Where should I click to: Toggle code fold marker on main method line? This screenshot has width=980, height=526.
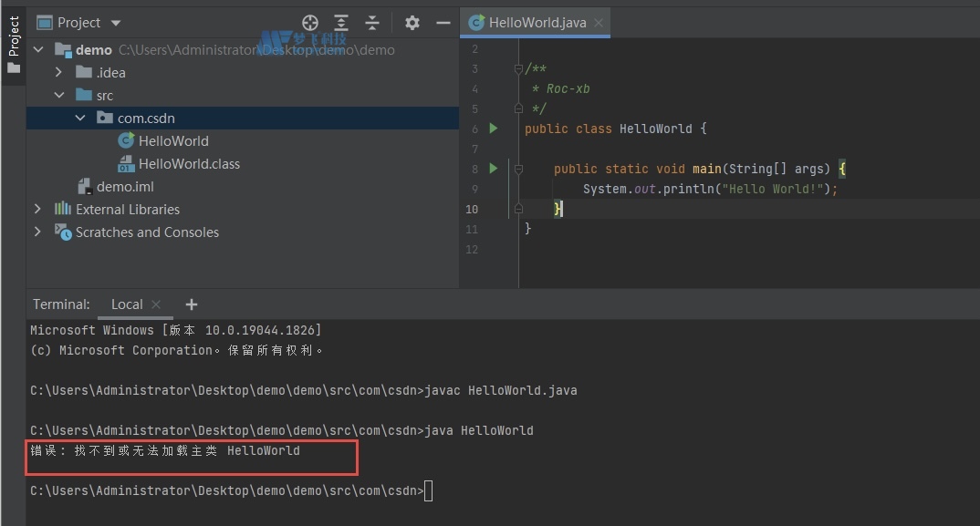click(518, 169)
